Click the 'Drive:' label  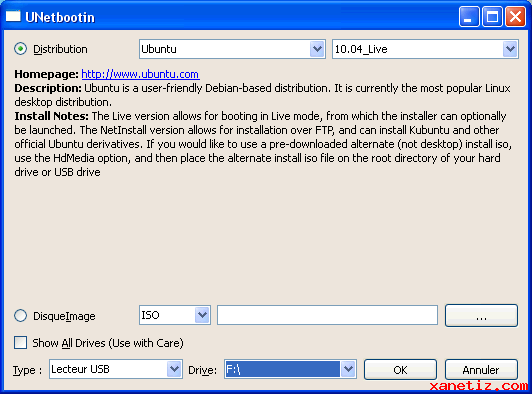pos(203,370)
